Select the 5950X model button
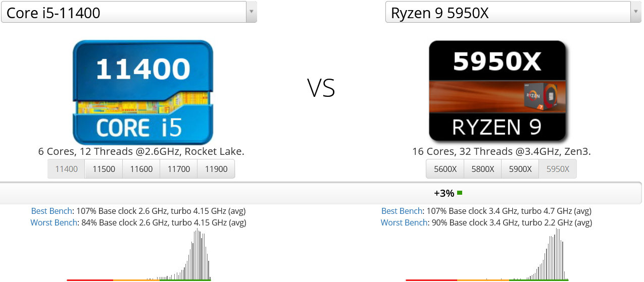Viewport: 644px width, 282px height. pyautogui.click(x=558, y=169)
